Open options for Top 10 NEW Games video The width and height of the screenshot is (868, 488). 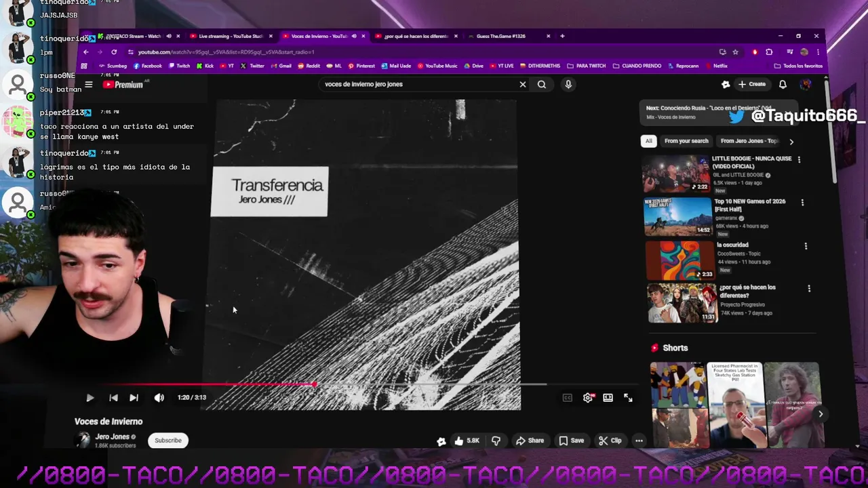802,203
